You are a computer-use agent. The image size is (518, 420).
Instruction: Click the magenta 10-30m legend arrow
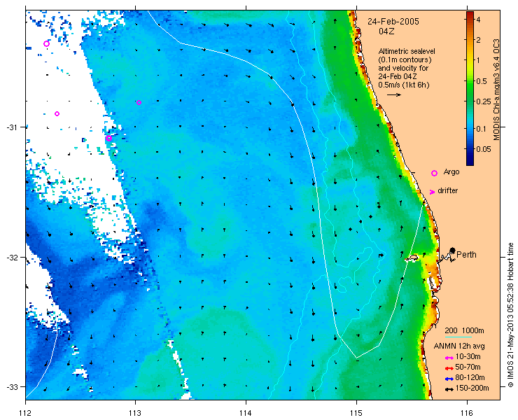449,358
